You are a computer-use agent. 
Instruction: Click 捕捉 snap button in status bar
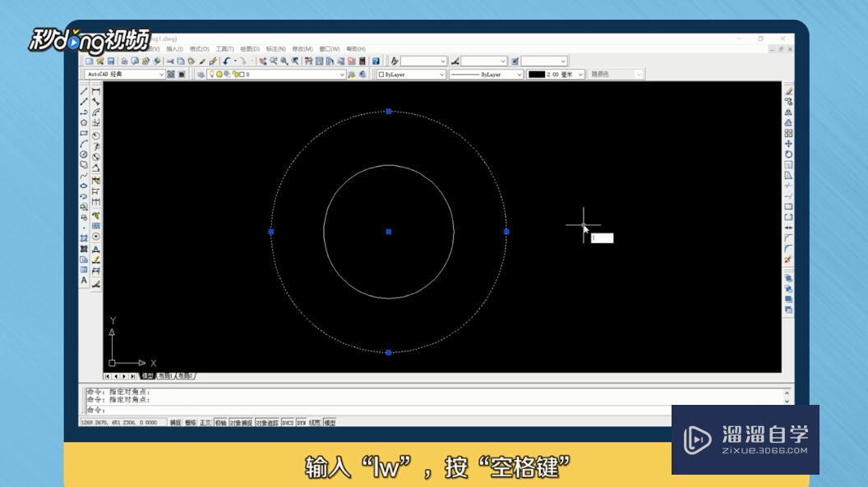(x=175, y=421)
